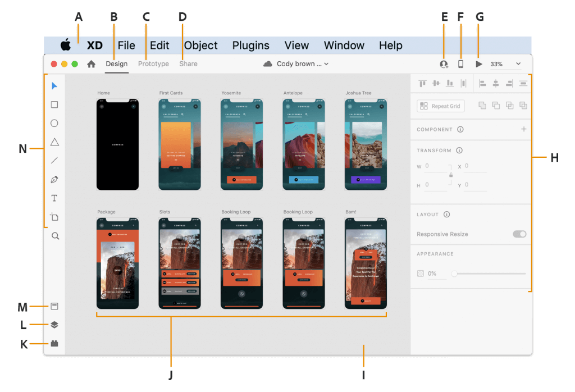Click the width W input field

436,166
